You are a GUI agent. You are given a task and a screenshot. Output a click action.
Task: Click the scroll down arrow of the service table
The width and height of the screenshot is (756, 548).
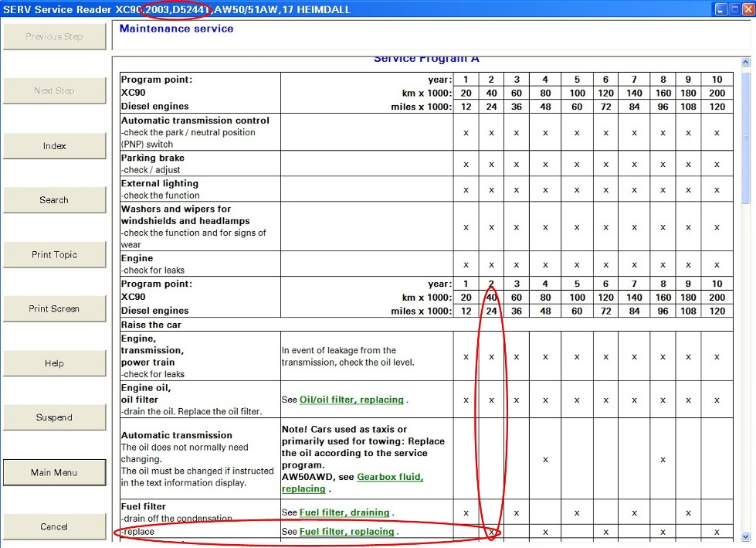point(745,536)
